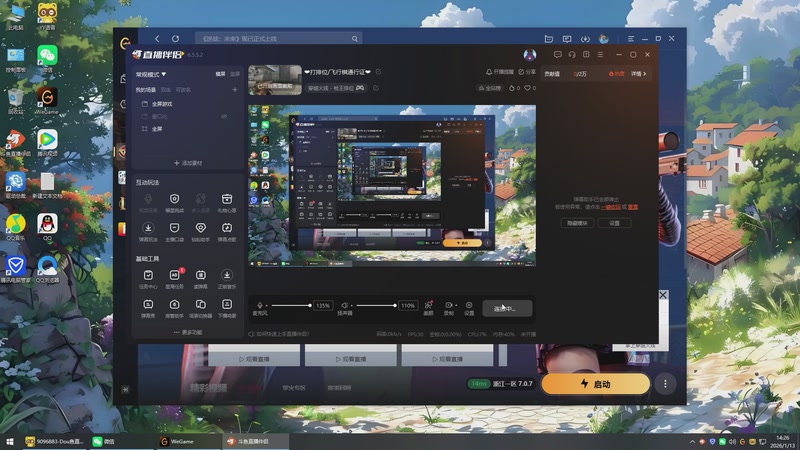
Task: Open 任务中心 in basic tools
Action: (148, 279)
